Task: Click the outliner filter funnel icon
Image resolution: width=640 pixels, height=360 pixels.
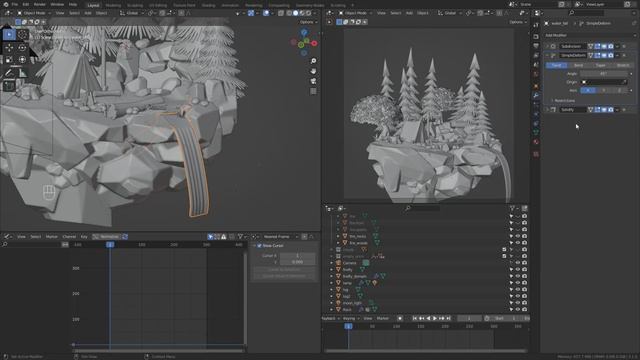Action: coord(512,209)
